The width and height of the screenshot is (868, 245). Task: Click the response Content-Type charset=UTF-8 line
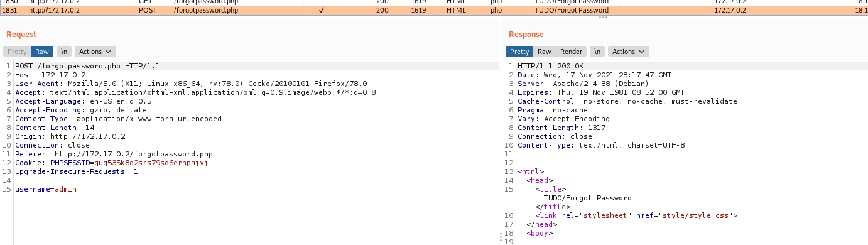click(601, 145)
